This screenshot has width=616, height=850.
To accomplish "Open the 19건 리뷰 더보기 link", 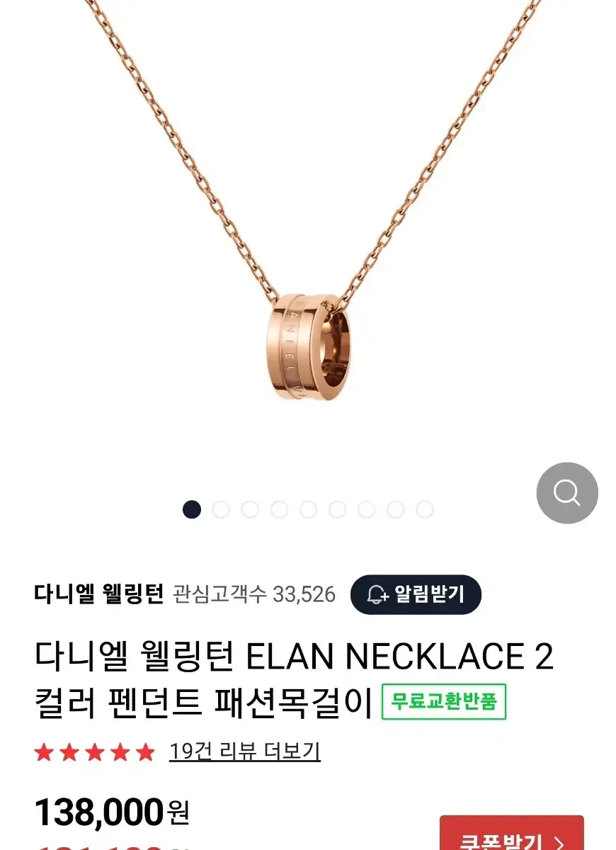I will [245, 751].
